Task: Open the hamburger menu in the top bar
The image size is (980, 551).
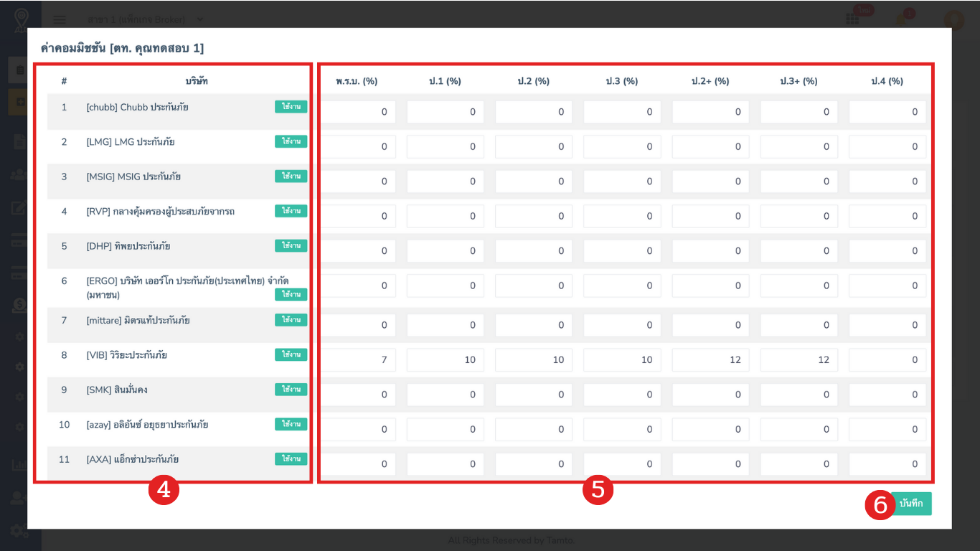Action: click(x=60, y=19)
